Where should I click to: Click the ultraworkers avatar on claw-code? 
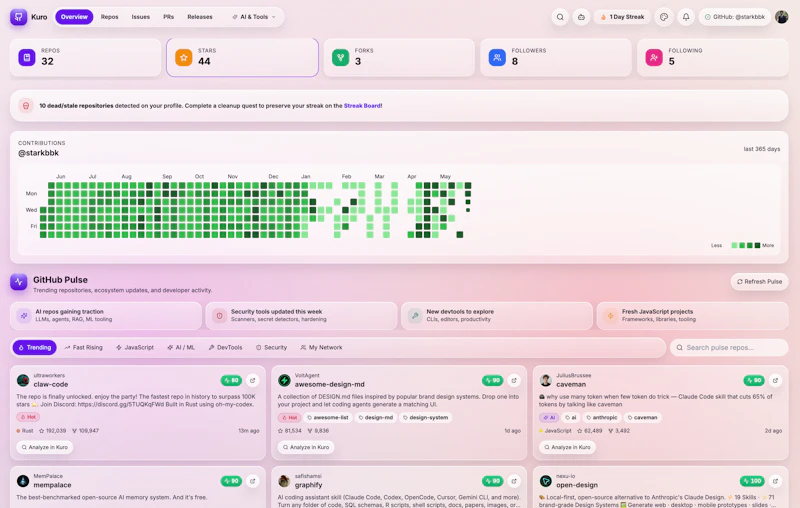click(23, 380)
